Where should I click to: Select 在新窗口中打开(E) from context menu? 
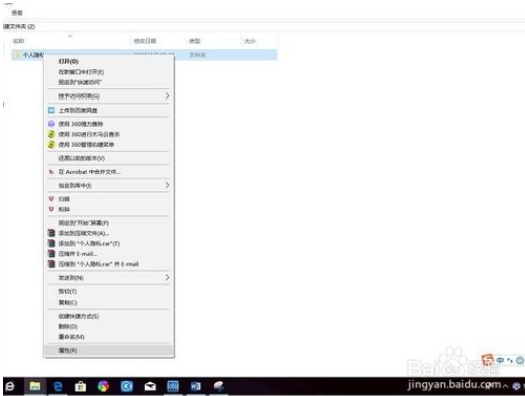[x=81, y=72]
